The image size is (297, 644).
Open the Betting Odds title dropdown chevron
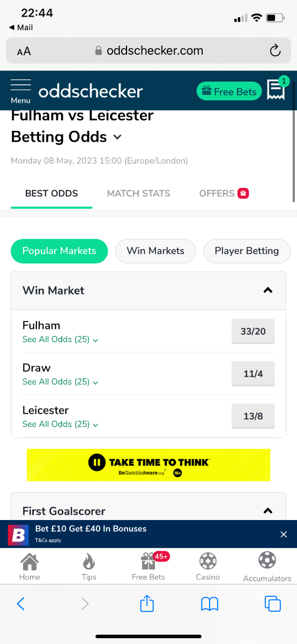(x=117, y=137)
